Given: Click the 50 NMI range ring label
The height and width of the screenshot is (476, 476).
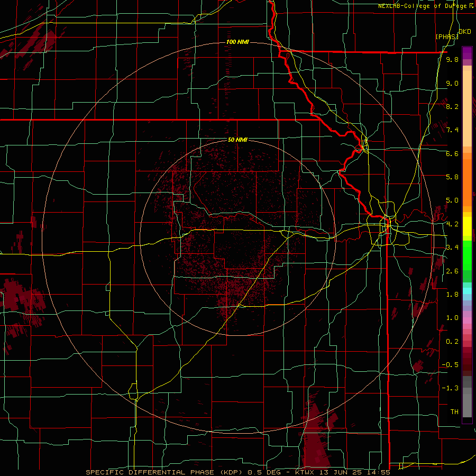Looking at the screenshot, I should 237,140.
